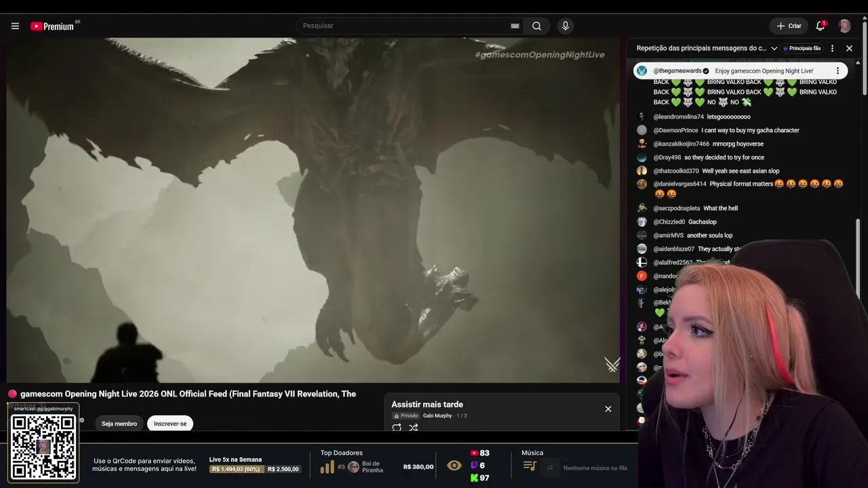Click the avatar beside @danielvargas6414

coord(642,184)
